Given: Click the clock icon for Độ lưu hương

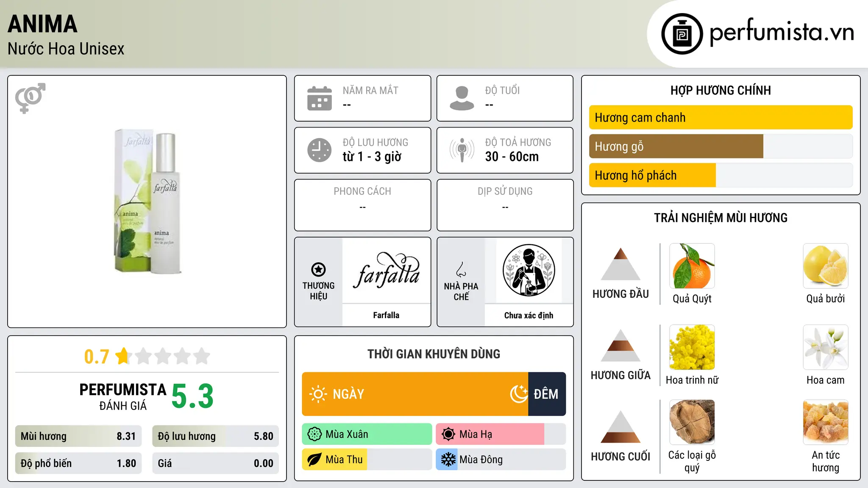Looking at the screenshot, I should [320, 150].
